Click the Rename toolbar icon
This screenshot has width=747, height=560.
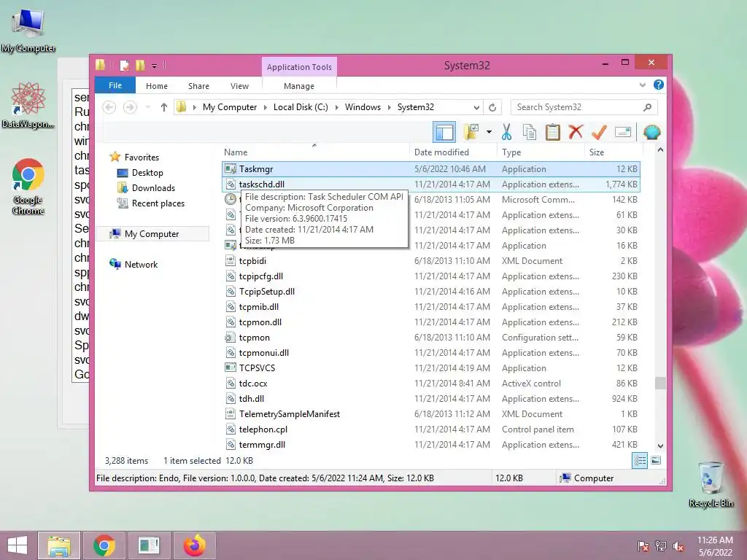[x=622, y=132]
